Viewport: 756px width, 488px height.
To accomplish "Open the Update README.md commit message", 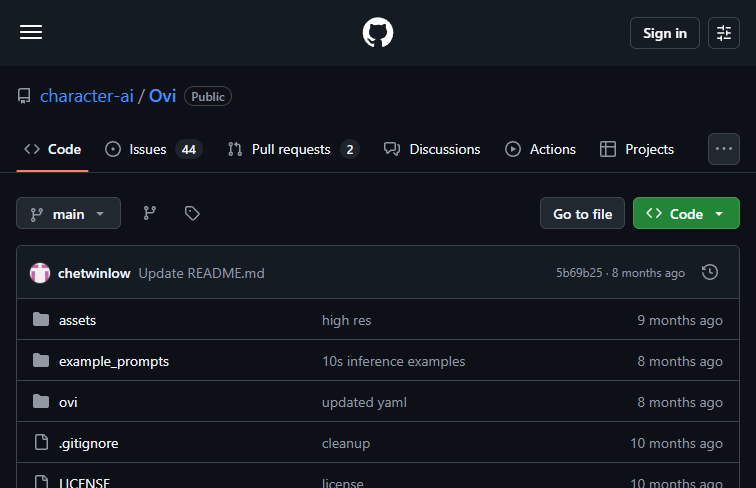I will [202, 273].
